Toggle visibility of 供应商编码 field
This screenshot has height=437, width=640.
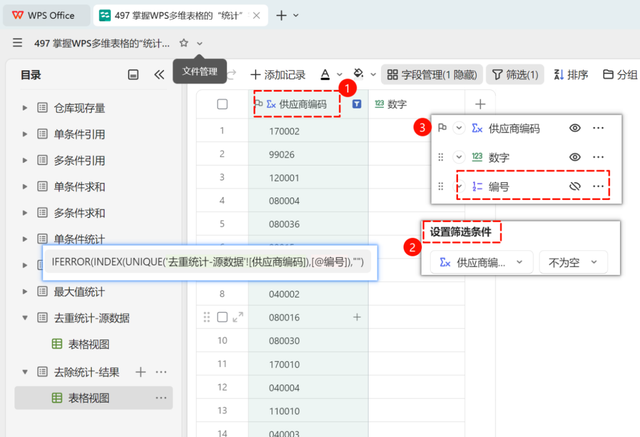(x=575, y=128)
